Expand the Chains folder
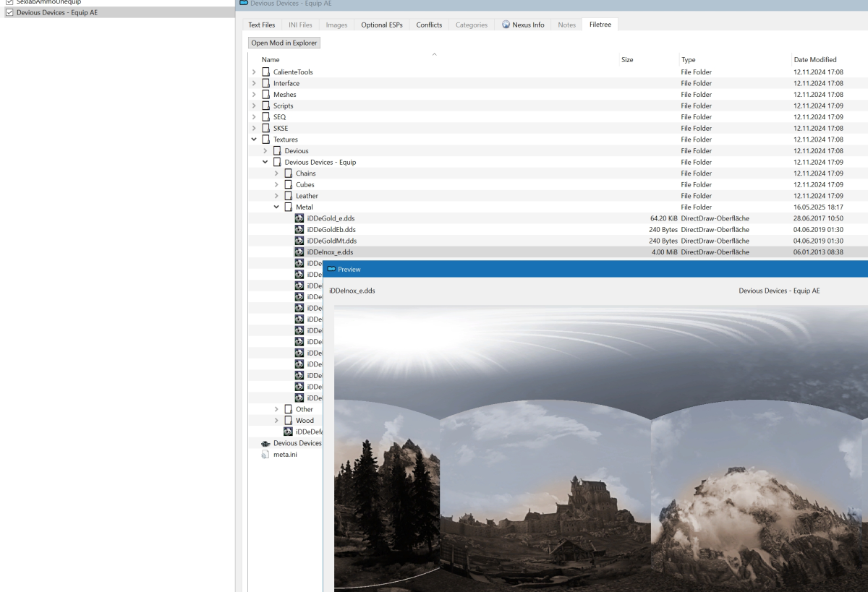 276,173
